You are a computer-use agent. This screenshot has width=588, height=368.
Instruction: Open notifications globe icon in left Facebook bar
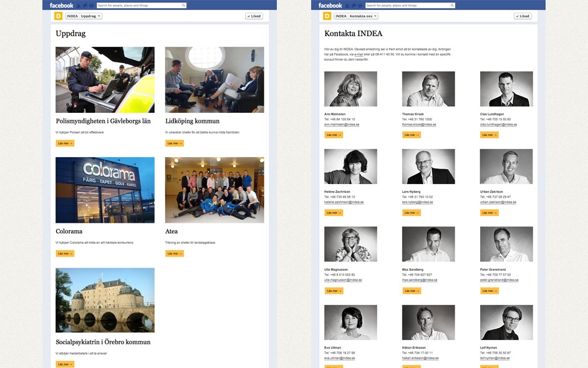click(x=91, y=6)
